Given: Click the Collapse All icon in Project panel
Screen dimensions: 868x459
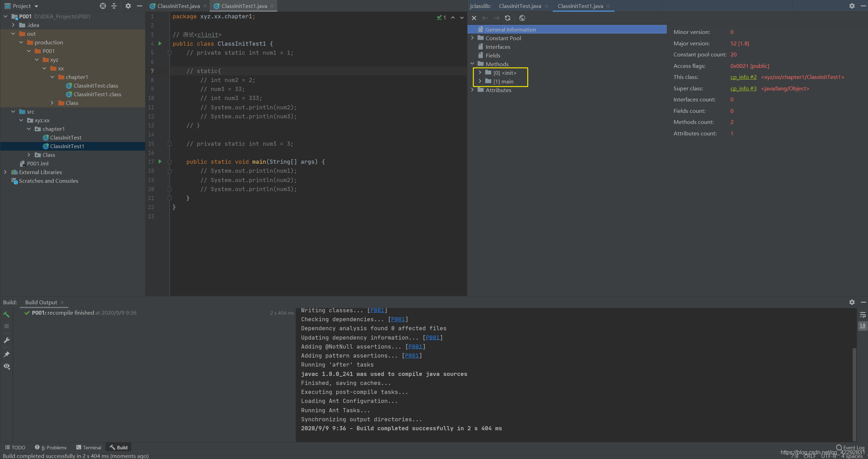Looking at the screenshot, I should click(x=114, y=6).
